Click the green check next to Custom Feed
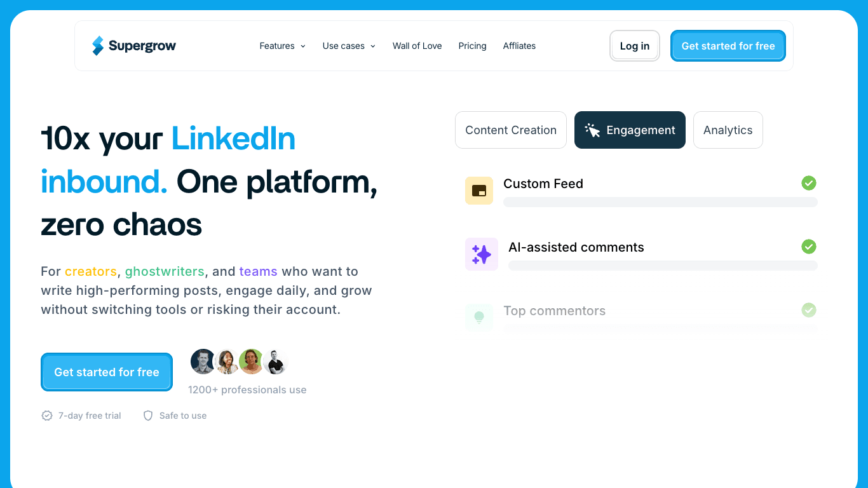Screen dimensions: 868x488 [x=808, y=183]
